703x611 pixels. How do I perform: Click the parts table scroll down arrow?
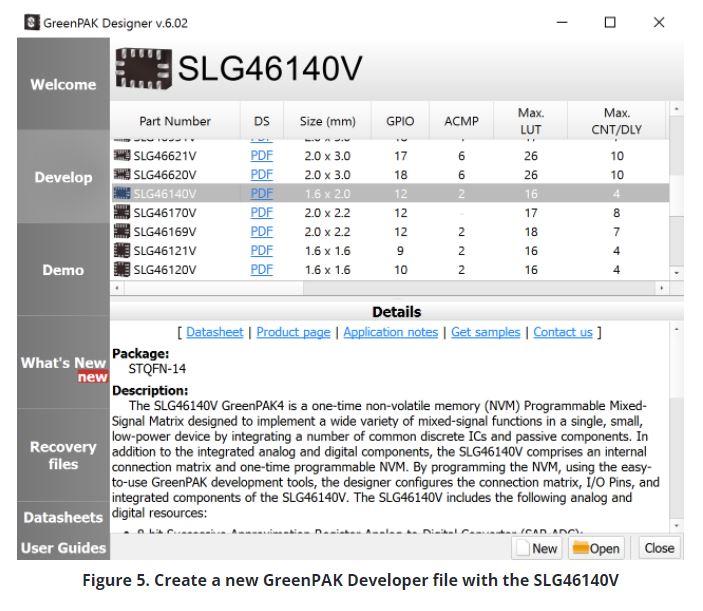click(x=676, y=273)
